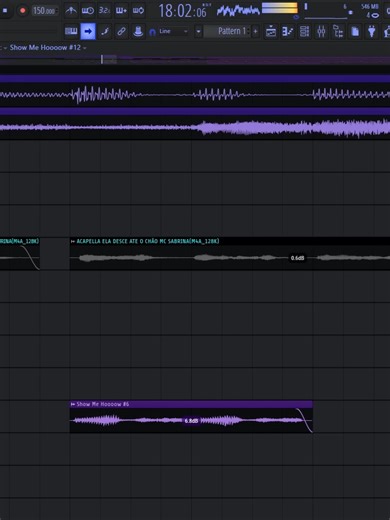The image size is (390, 520).
Task: Open the pattern selector arrow dropdown
Action: point(198,32)
